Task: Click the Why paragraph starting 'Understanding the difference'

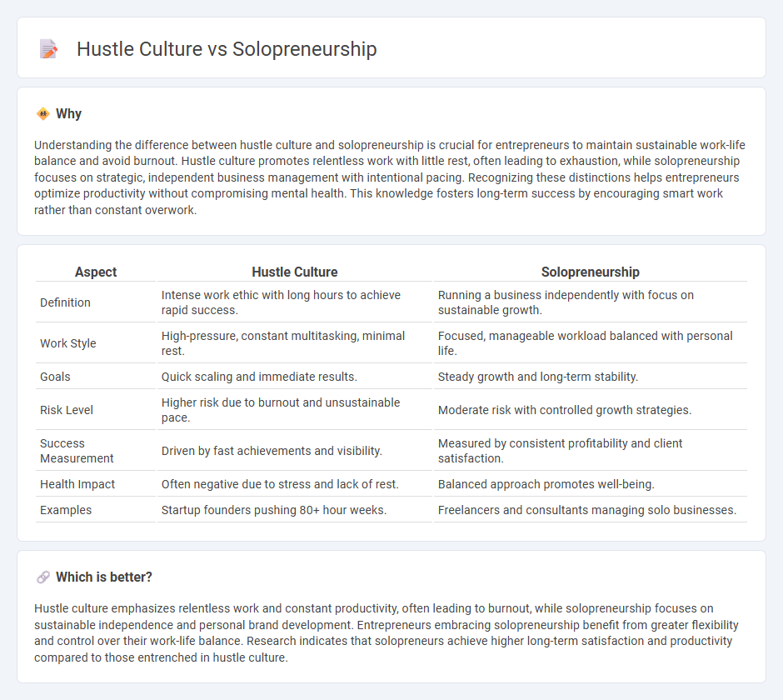Action: (x=390, y=177)
